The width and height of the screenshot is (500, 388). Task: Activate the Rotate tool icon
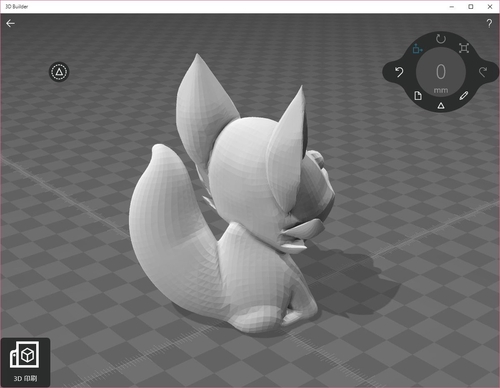click(x=441, y=39)
